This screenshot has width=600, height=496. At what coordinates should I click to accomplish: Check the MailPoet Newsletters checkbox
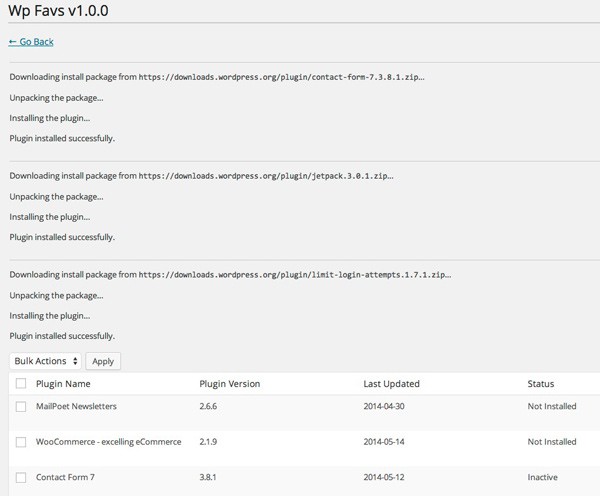click(x=21, y=406)
